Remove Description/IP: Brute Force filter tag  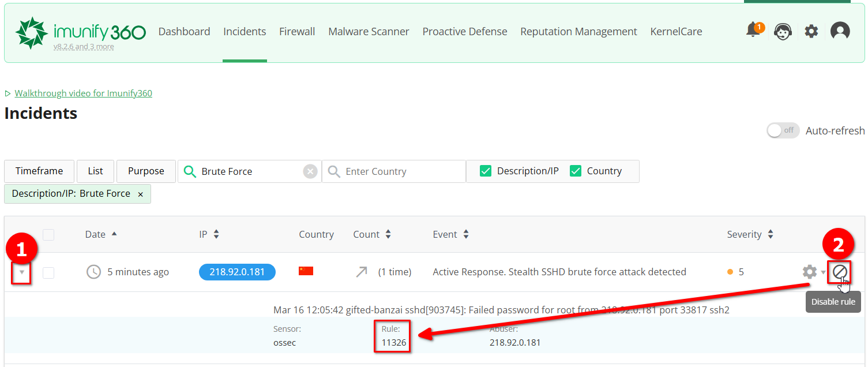coord(140,194)
